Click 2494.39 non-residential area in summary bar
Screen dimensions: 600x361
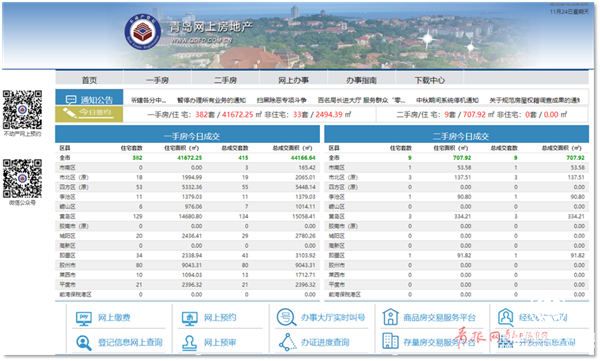pyautogui.click(x=330, y=114)
